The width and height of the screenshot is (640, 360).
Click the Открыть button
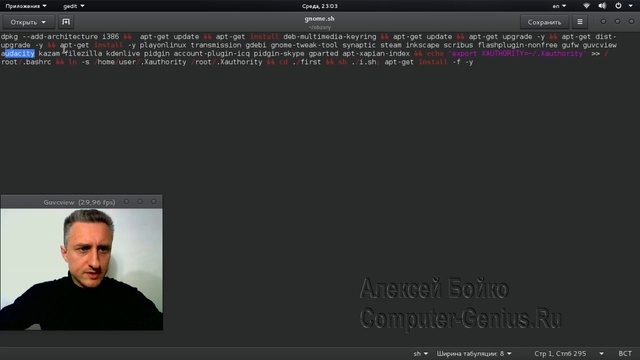pyautogui.click(x=29, y=22)
